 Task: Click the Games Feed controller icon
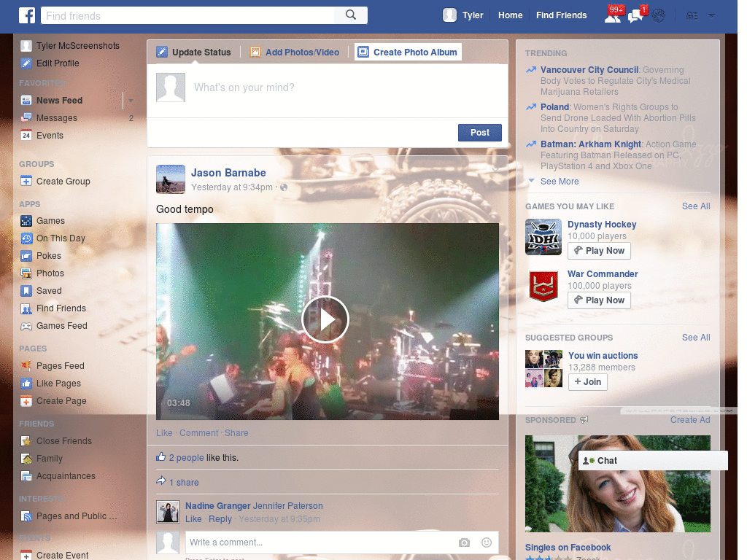pyautogui.click(x=26, y=326)
